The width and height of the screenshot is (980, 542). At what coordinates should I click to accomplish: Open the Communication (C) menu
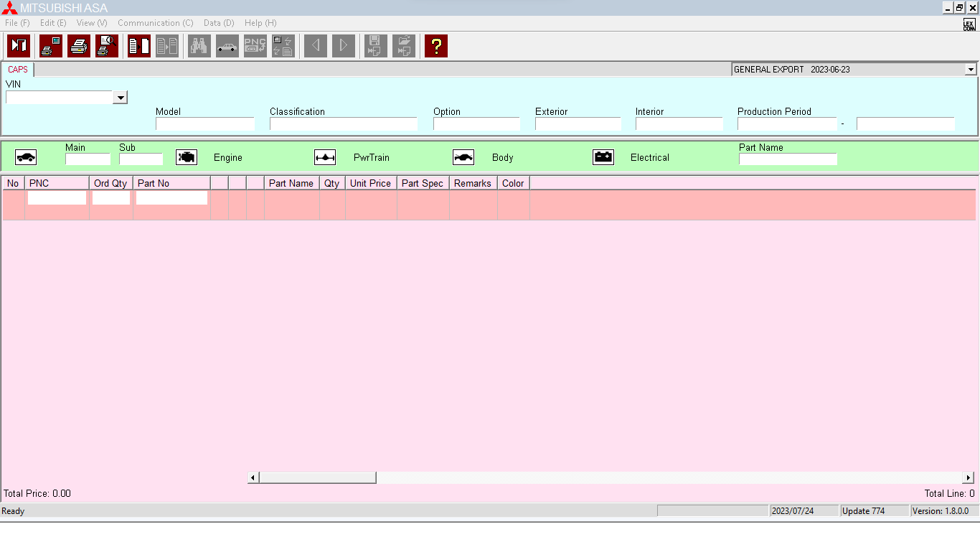click(x=155, y=22)
